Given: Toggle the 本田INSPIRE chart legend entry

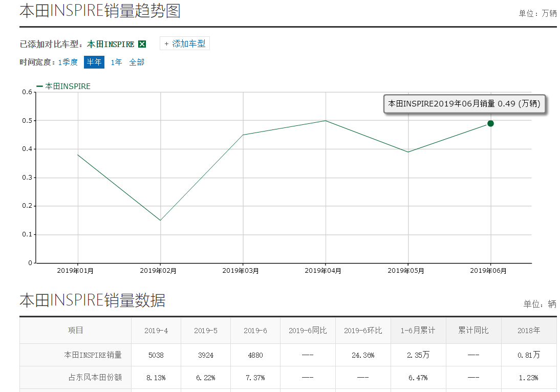Looking at the screenshot, I should coord(63,86).
